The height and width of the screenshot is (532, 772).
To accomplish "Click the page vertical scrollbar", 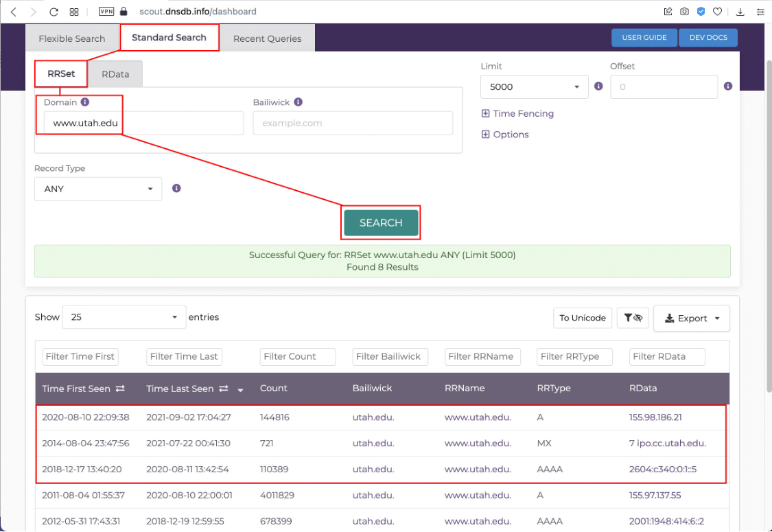I will 769,227.
